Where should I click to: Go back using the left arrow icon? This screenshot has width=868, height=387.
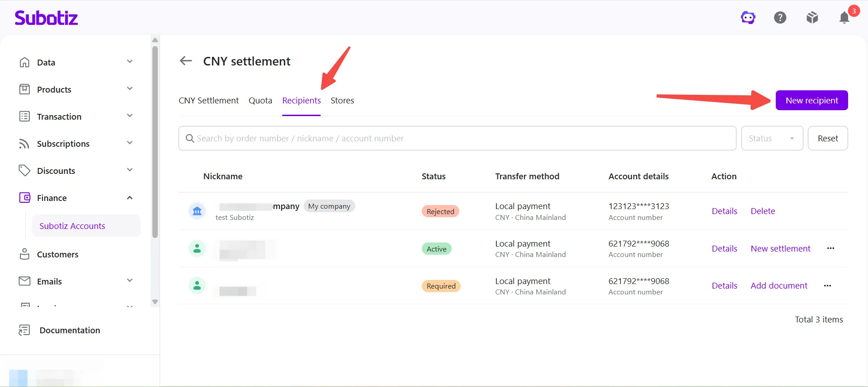click(x=186, y=61)
